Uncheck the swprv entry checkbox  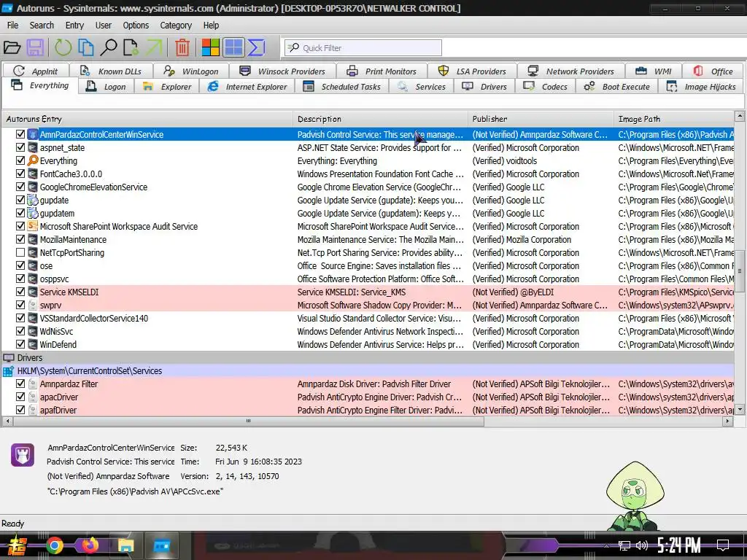point(20,305)
